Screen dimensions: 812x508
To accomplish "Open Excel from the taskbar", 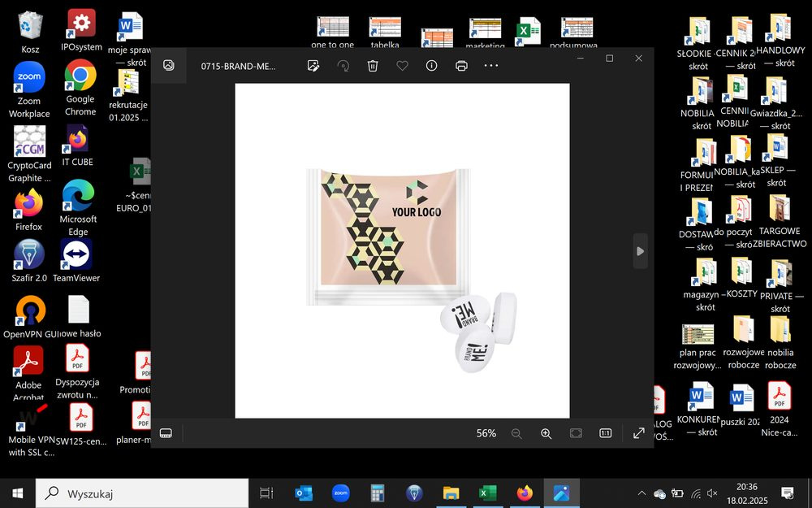I will click(487, 493).
